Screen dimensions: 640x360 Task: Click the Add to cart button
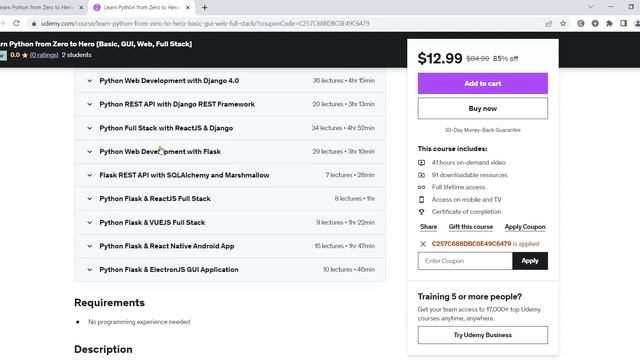click(482, 83)
